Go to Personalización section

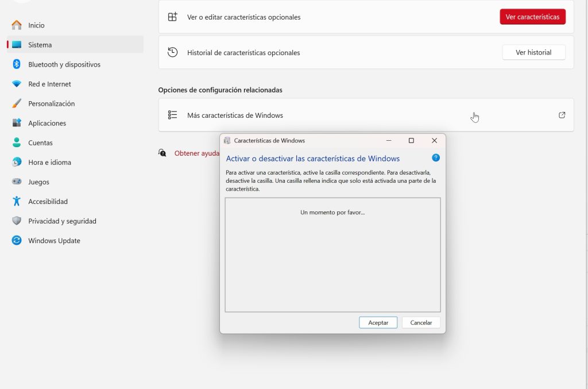tap(75, 103)
